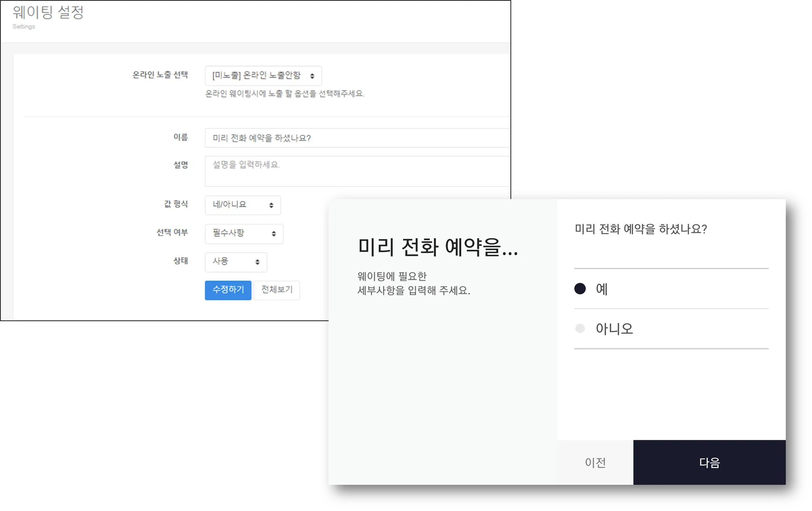This screenshot has width=812, height=511.
Task: Open the 선택 여부 필수사항 dropdown
Action: [x=244, y=233]
